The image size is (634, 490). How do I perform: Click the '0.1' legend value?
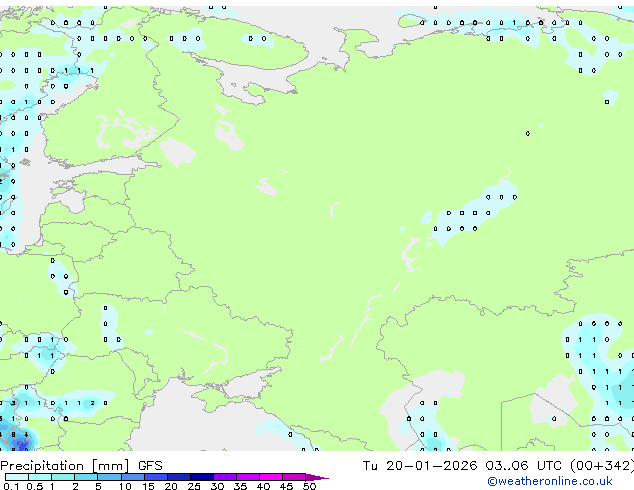(11, 486)
